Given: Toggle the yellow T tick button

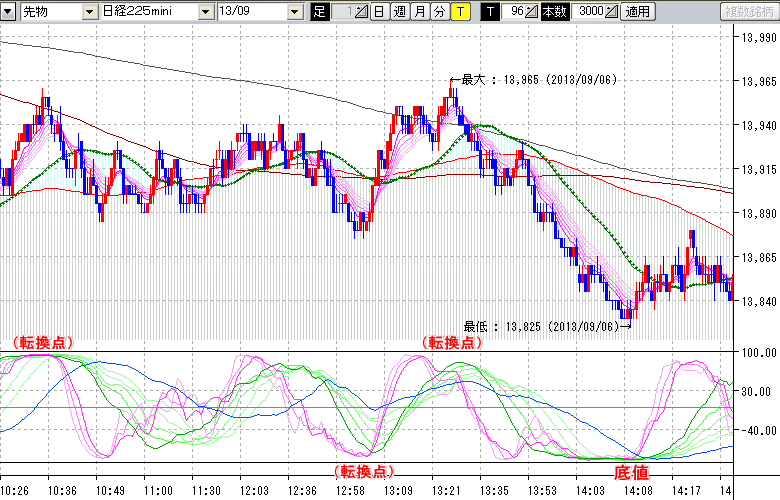Looking at the screenshot, I should pyautogui.click(x=459, y=12).
